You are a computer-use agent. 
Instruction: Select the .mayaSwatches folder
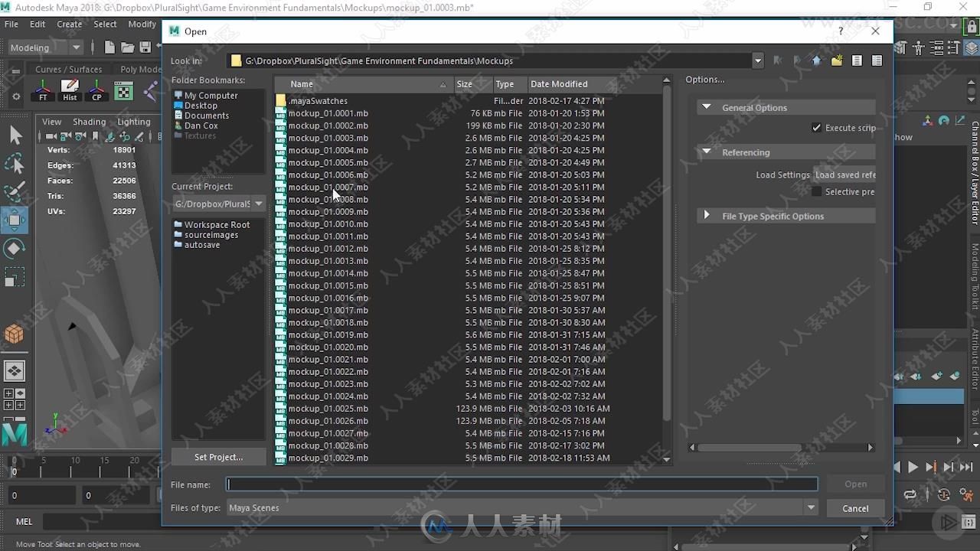pos(312,101)
